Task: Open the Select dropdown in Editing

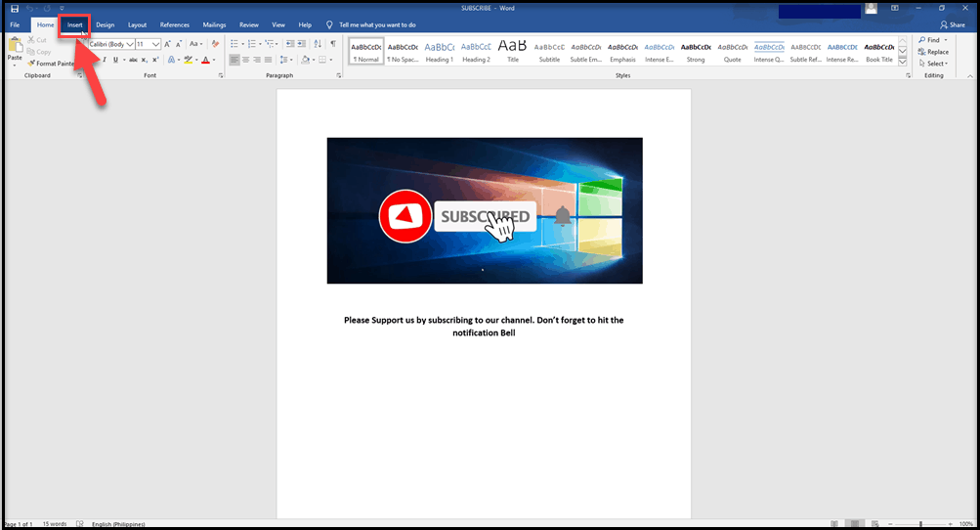Action: click(933, 64)
